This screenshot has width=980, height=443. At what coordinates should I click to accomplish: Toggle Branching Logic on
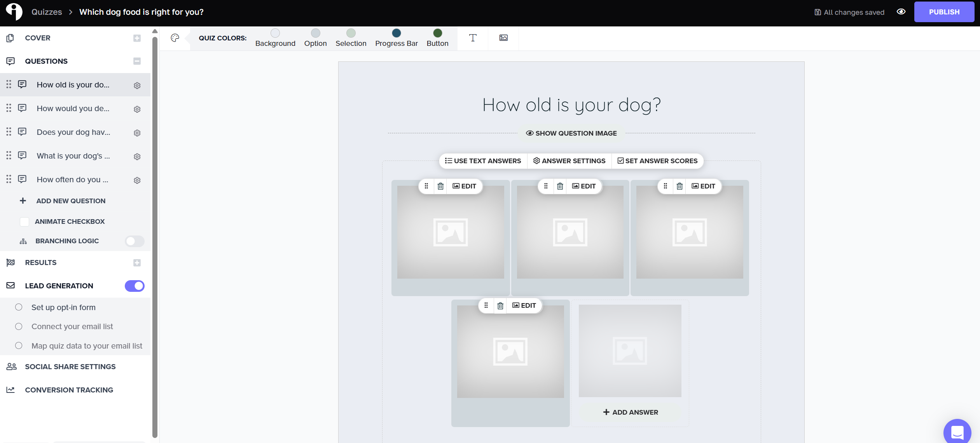[x=134, y=241]
